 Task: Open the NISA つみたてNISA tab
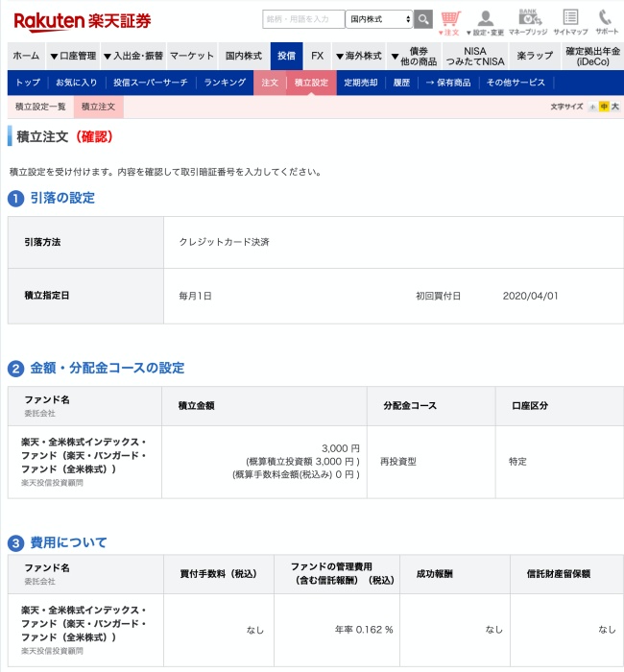coord(475,56)
